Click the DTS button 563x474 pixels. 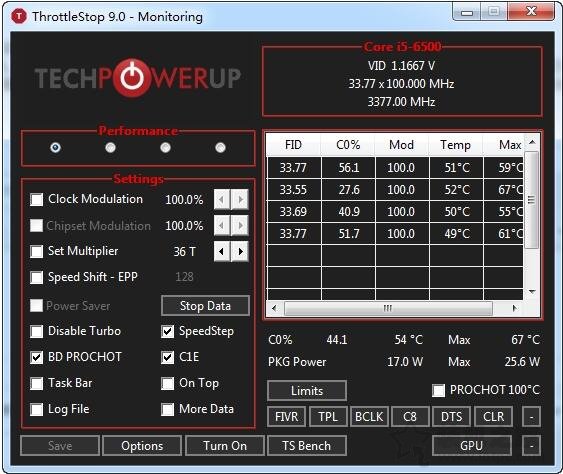[x=451, y=417]
